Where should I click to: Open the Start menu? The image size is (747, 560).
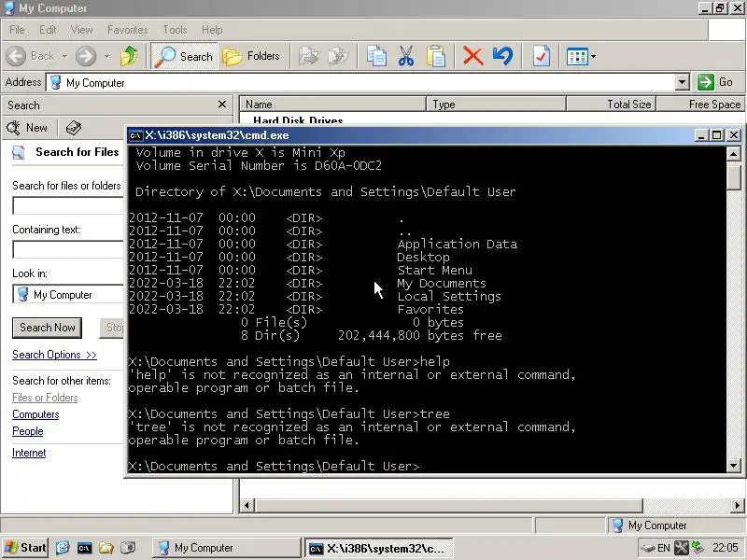[25, 548]
